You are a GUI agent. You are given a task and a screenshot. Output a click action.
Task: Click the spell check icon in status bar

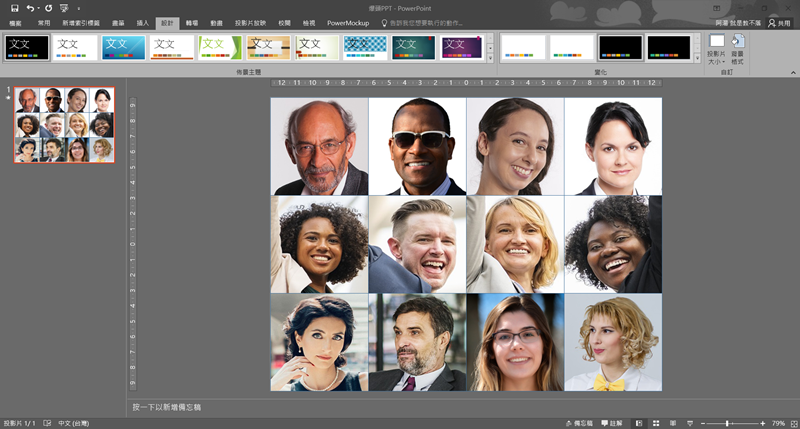click(x=47, y=423)
